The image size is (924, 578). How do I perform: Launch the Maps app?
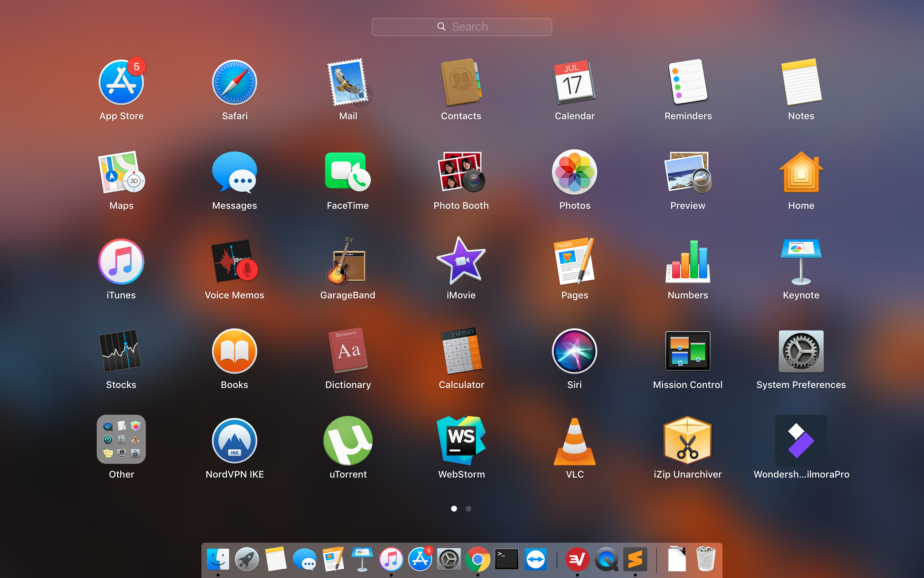(121, 172)
